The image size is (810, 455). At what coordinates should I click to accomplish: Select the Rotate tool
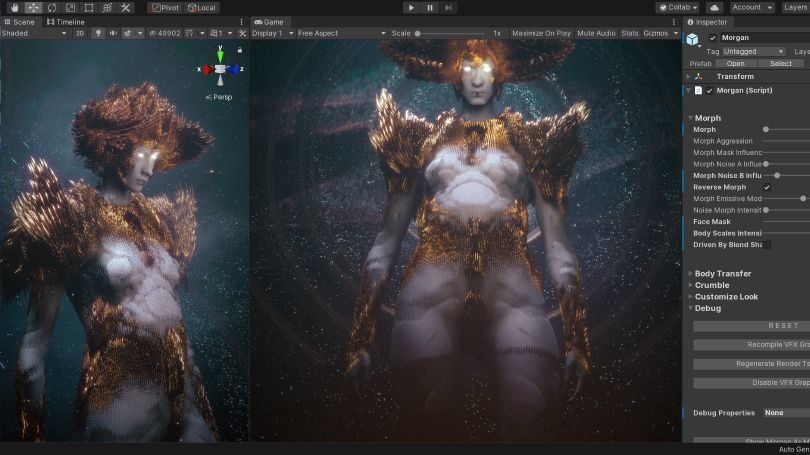(51, 7)
